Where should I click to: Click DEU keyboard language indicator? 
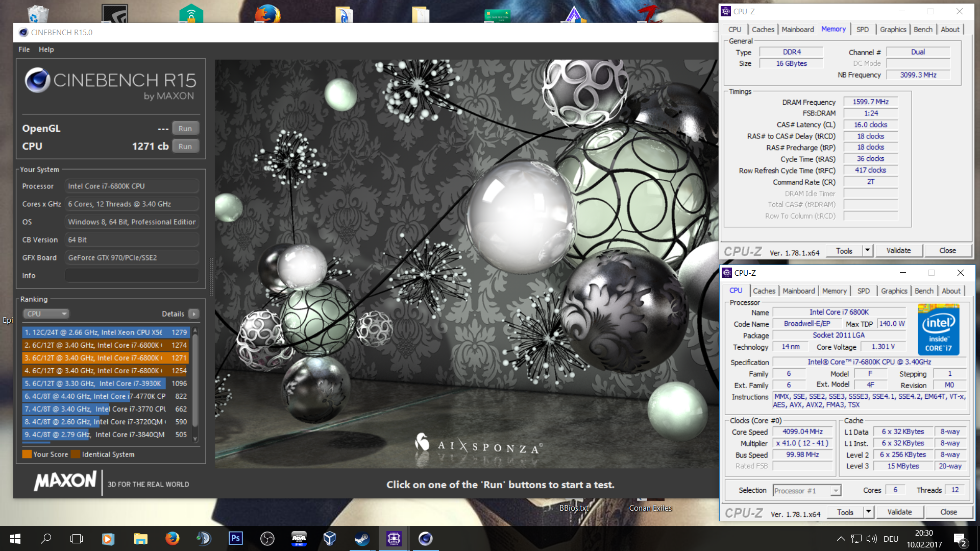pyautogui.click(x=891, y=539)
